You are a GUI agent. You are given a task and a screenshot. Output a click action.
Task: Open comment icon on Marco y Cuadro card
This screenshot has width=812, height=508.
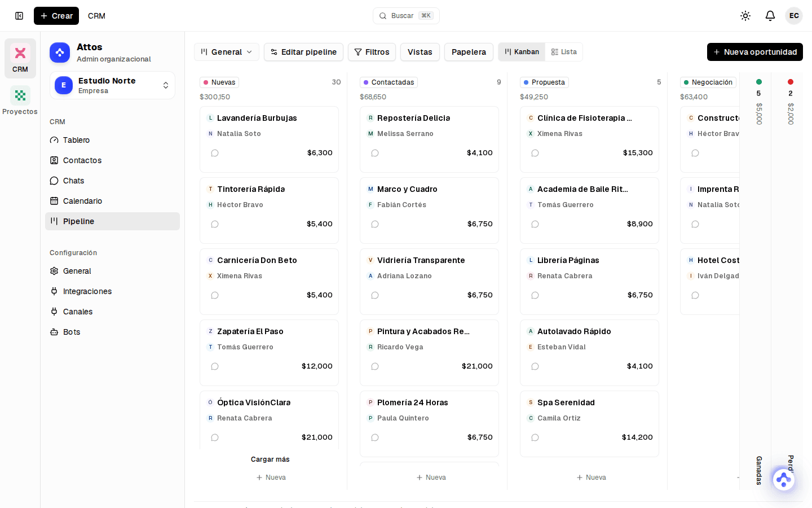point(375,224)
